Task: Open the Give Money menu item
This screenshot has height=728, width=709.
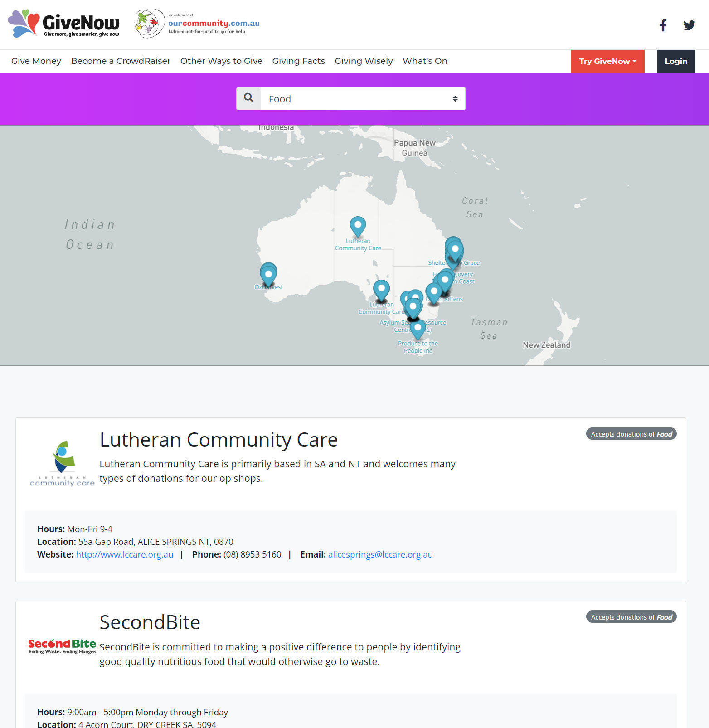Action: pyautogui.click(x=36, y=61)
